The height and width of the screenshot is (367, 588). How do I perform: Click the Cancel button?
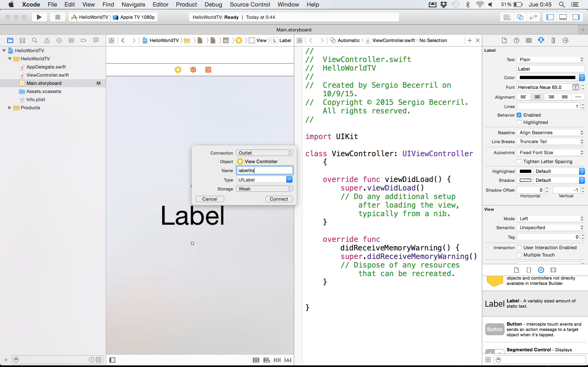[209, 199]
